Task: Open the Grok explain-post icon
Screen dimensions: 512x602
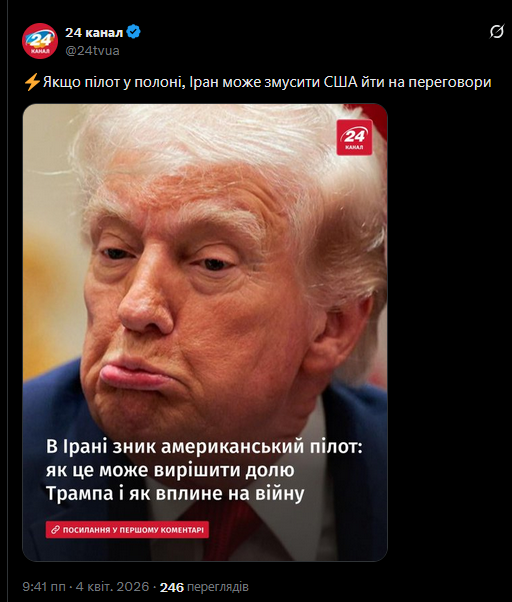Action: coord(496,31)
